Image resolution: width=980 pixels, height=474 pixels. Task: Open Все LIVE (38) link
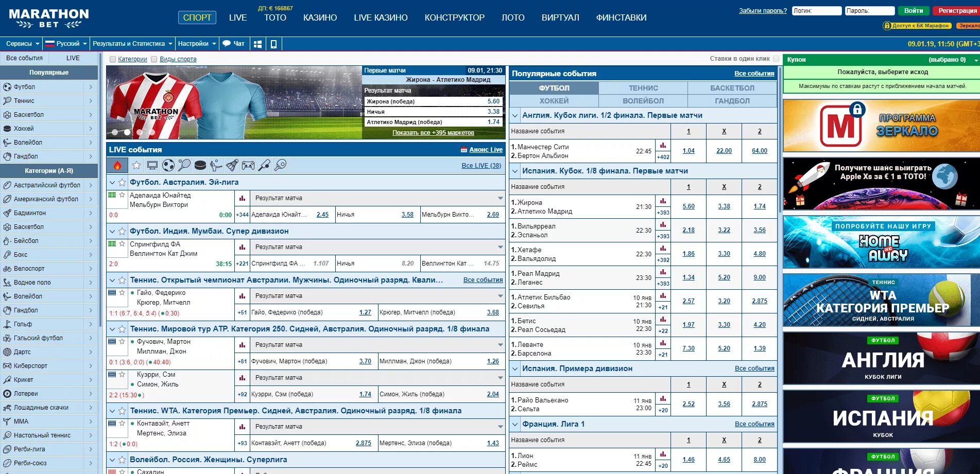tap(481, 166)
